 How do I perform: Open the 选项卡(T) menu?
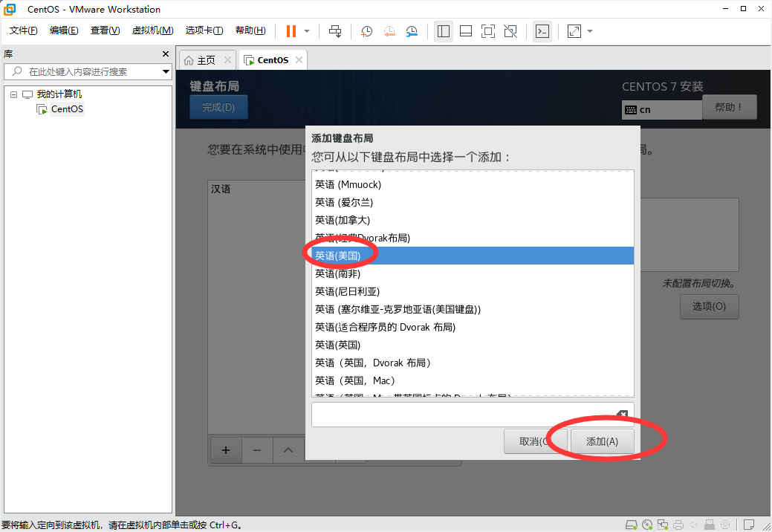coord(204,30)
